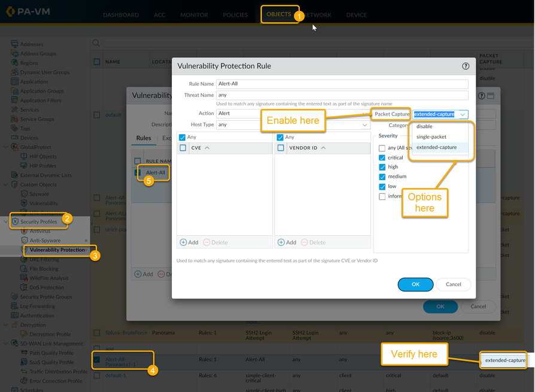535x392 pixels.
Task: Open the POLICIES tab
Action: click(235, 15)
